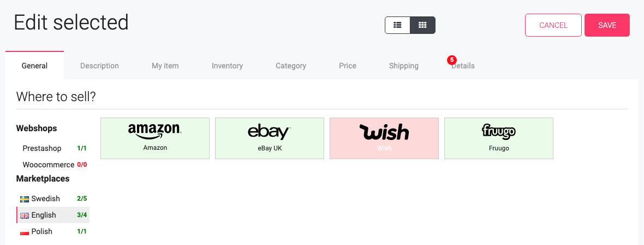This screenshot has height=245, width=644.
Task: Click the Fruugo logo icon
Action: [499, 132]
